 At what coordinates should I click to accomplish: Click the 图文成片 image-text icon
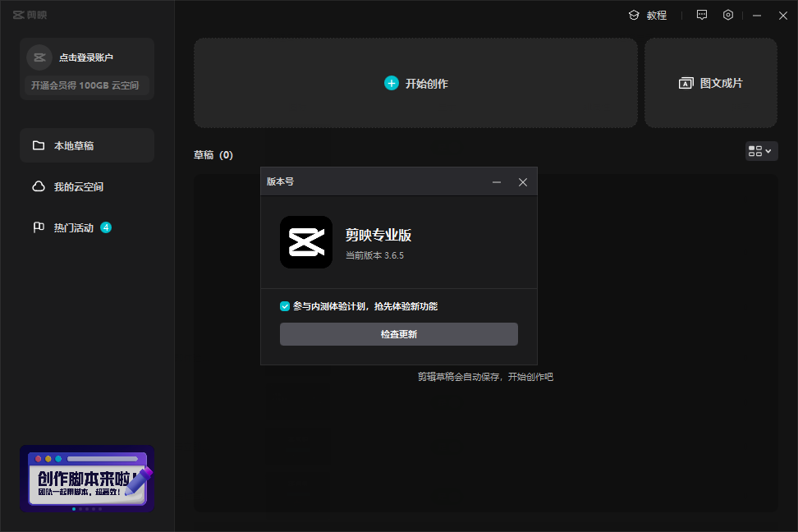pyautogui.click(x=686, y=84)
